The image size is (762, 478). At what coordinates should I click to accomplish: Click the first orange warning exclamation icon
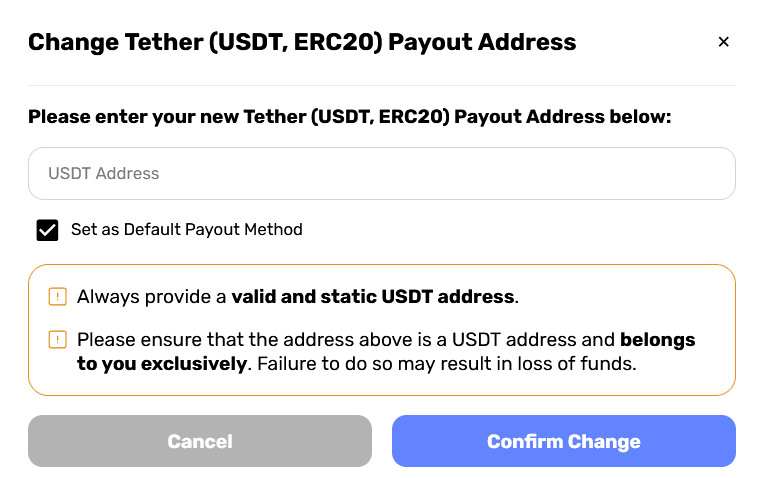(57, 296)
